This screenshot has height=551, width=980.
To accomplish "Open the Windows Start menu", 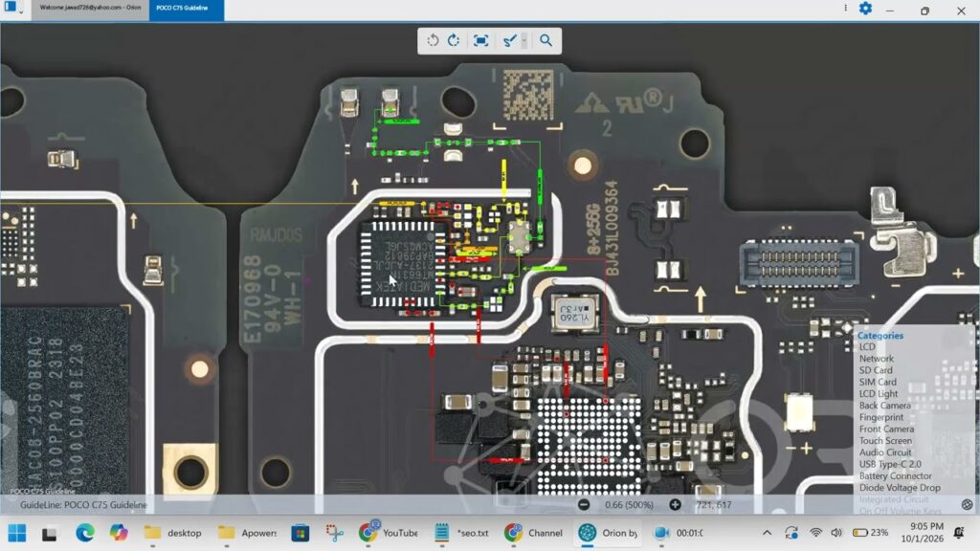I will 17,533.
